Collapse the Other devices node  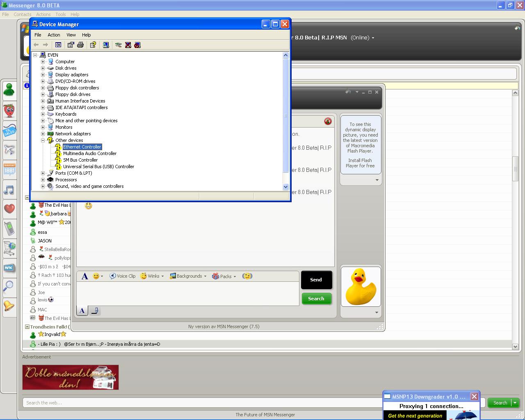tap(43, 140)
